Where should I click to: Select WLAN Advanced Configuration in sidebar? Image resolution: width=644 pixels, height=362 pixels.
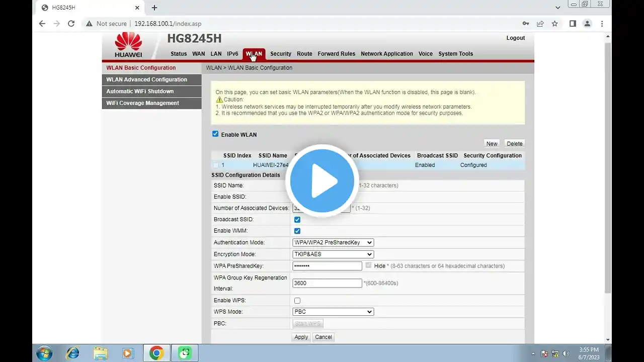point(151,79)
